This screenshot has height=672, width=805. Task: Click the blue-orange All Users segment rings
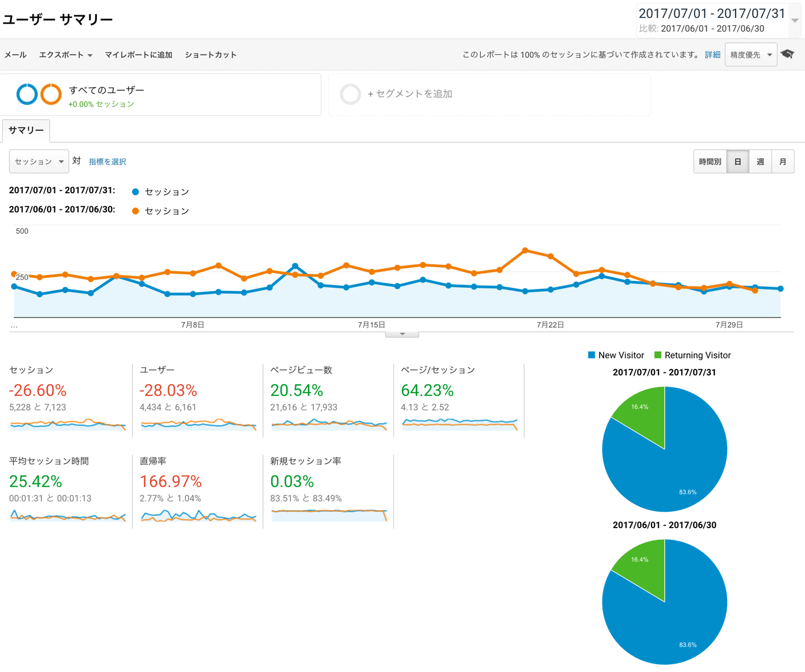point(39,94)
